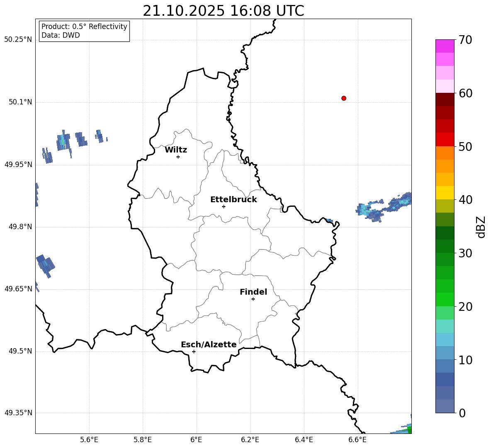
Task: Click the dBZ colorbar label
Action: tap(481, 227)
